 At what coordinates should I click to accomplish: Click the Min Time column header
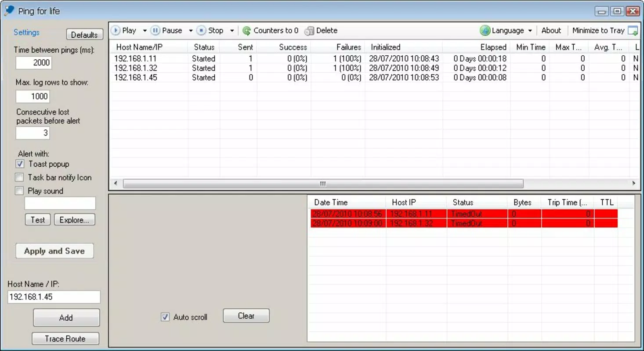pos(530,47)
